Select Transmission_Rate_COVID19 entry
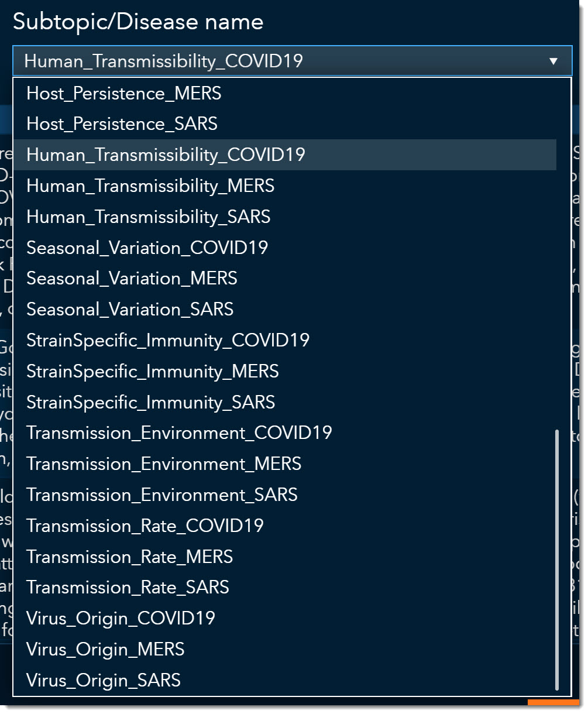 (x=145, y=526)
